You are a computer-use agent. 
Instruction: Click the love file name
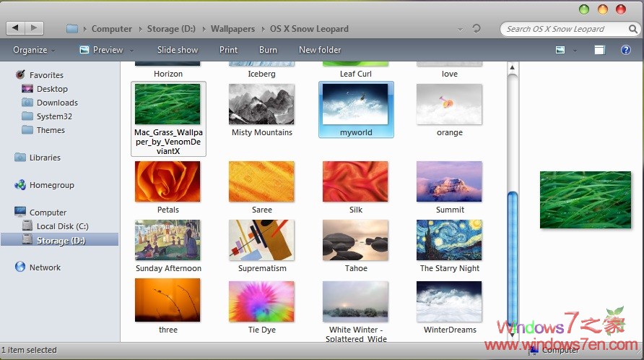(449, 74)
